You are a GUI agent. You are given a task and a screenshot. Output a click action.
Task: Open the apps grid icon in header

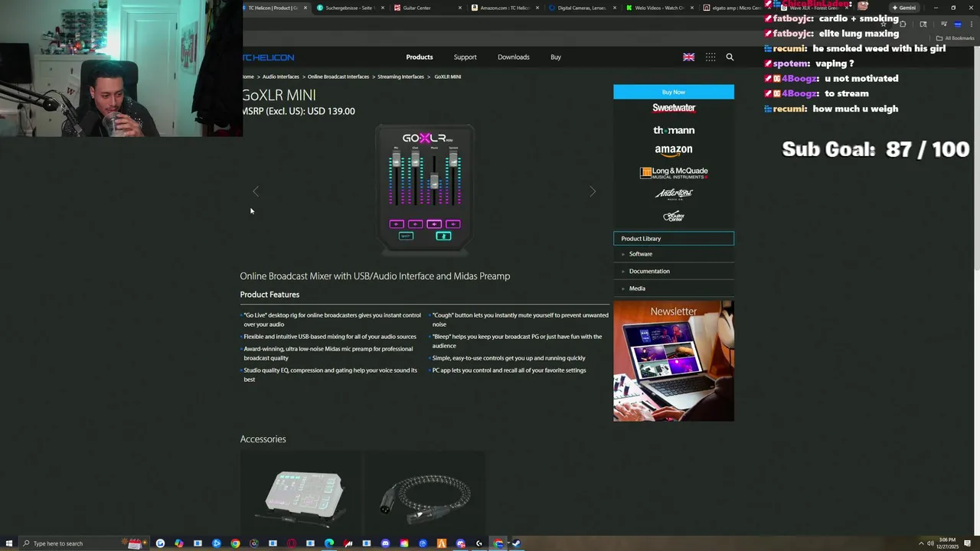click(x=710, y=57)
